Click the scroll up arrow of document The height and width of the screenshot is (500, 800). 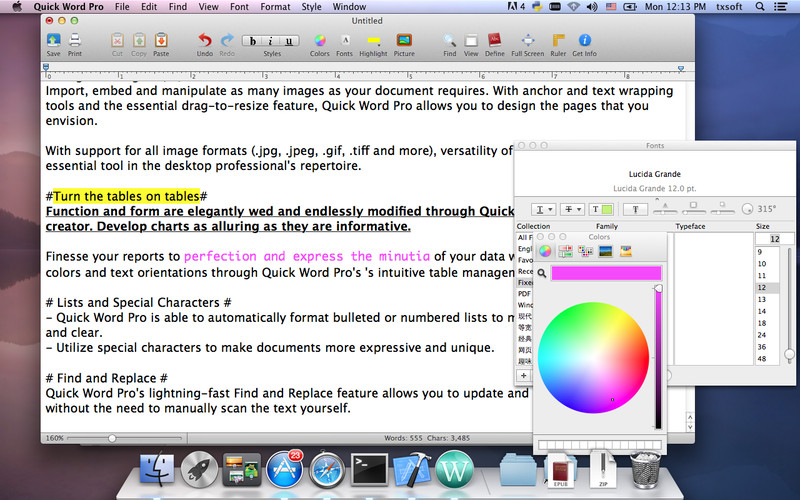690,417
